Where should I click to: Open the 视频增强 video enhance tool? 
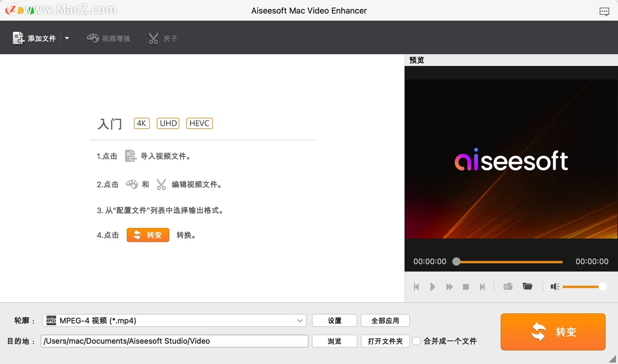(x=108, y=38)
